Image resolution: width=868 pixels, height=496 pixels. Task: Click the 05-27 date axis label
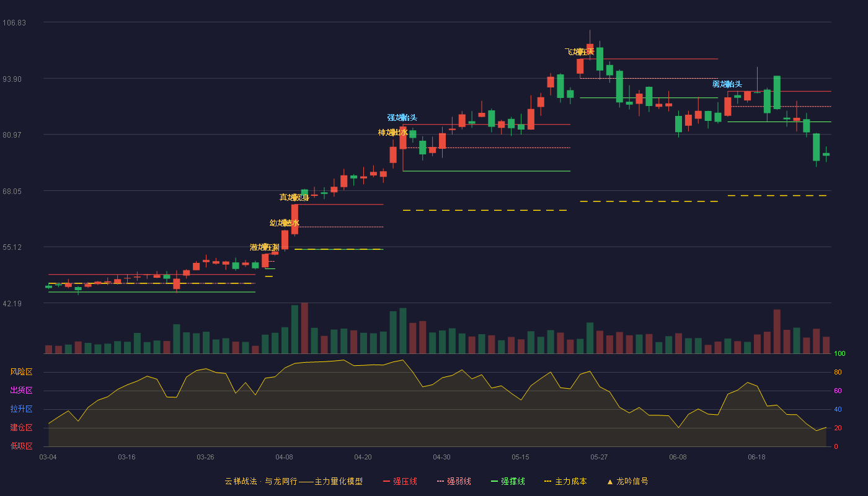tap(599, 457)
